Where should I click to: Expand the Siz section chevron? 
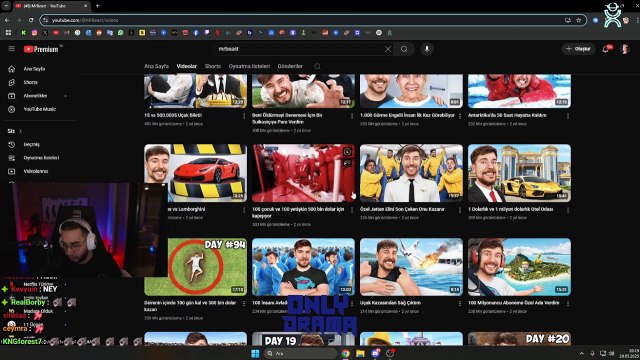(x=20, y=131)
